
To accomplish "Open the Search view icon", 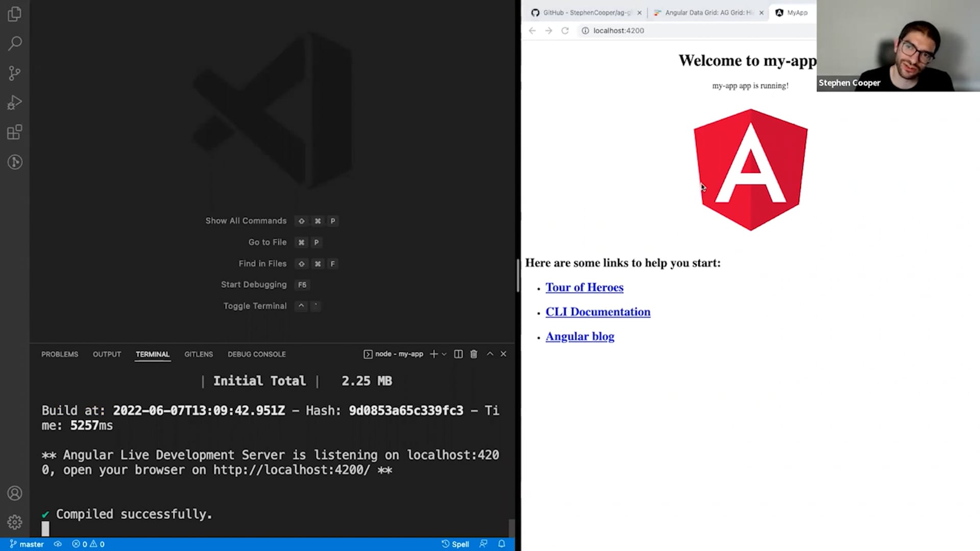I will (x=14, y=43).
